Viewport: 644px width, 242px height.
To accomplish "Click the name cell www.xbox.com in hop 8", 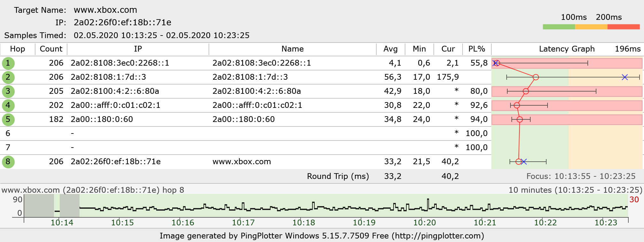I will (242, 162).
